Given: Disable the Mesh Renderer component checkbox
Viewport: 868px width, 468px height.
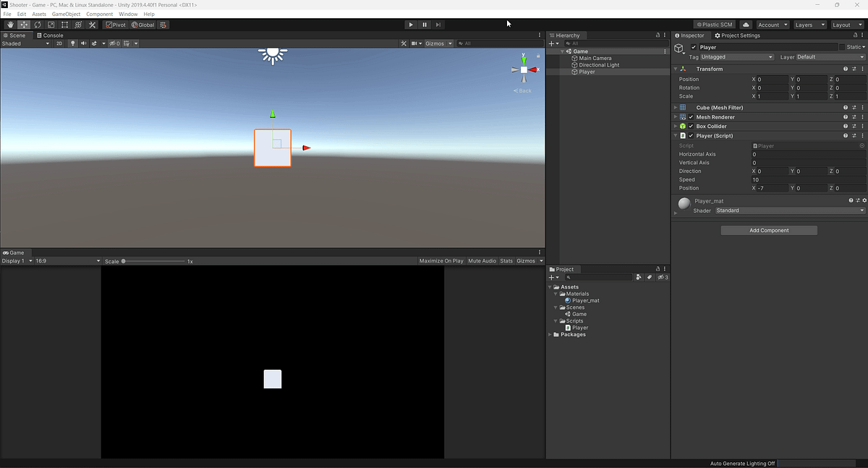Looking at the screenshot, I should (691, 117).
